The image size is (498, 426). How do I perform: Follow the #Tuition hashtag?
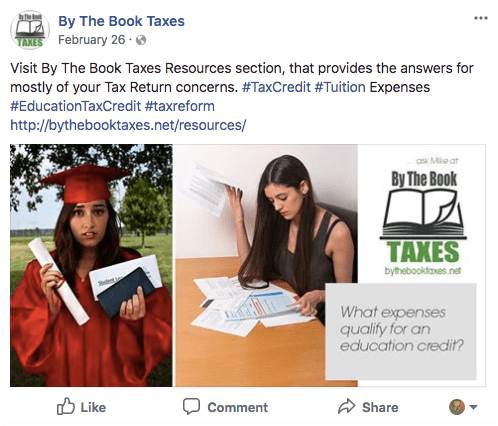click(x=340, y=87)
